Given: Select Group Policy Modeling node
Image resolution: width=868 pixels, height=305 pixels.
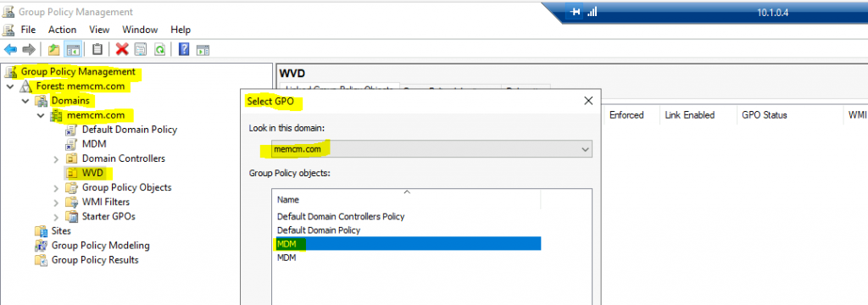Looking at the screenshot, I should 100,245.
